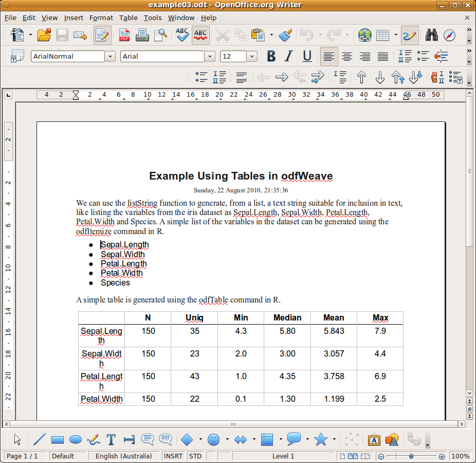476x463 pixels.
Task: Open the File menu
Action: (x=10, y=18)
